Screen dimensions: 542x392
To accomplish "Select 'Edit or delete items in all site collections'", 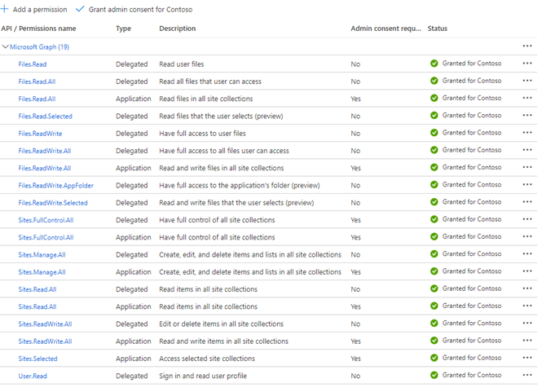I will (x=221, y=324).
